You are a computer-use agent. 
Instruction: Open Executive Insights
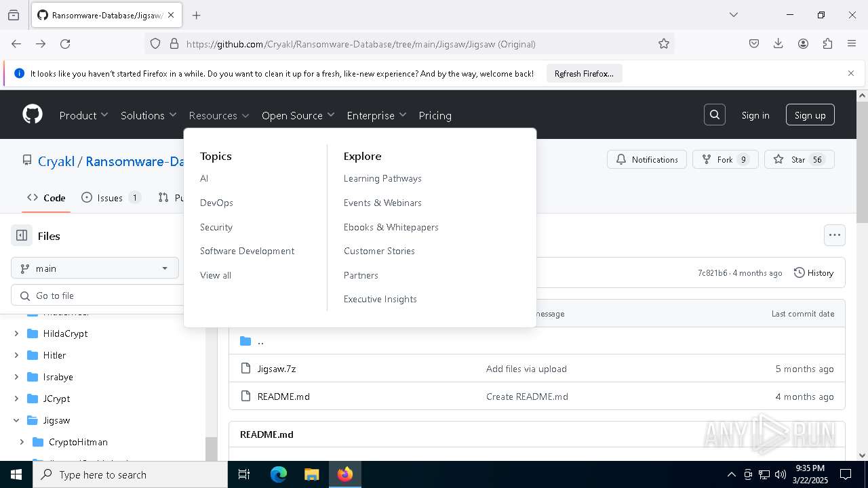[380, 299]
